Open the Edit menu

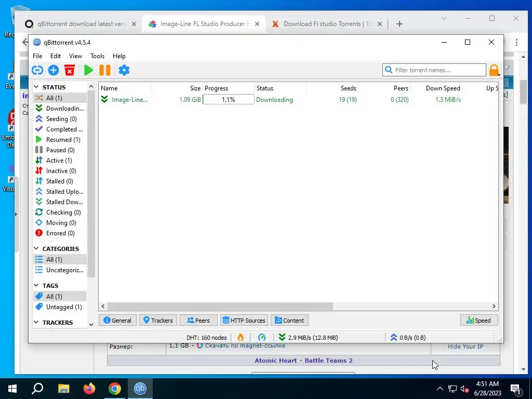[x=55, y=56]
